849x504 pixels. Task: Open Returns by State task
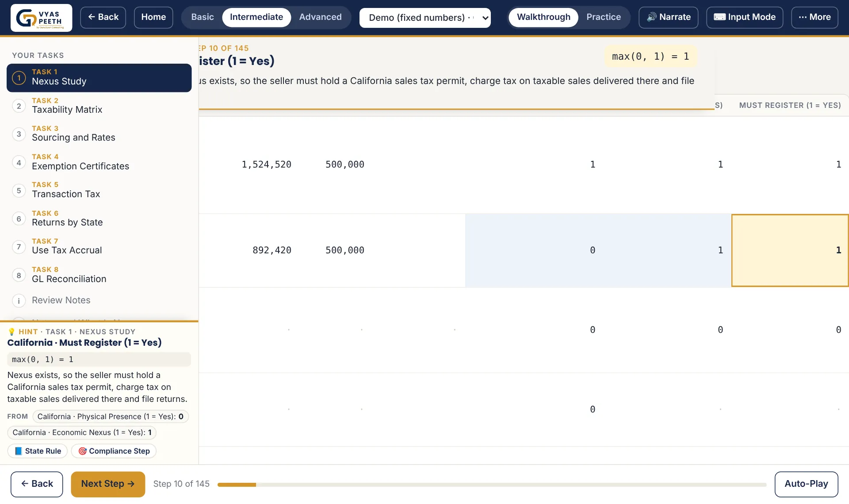99,218
